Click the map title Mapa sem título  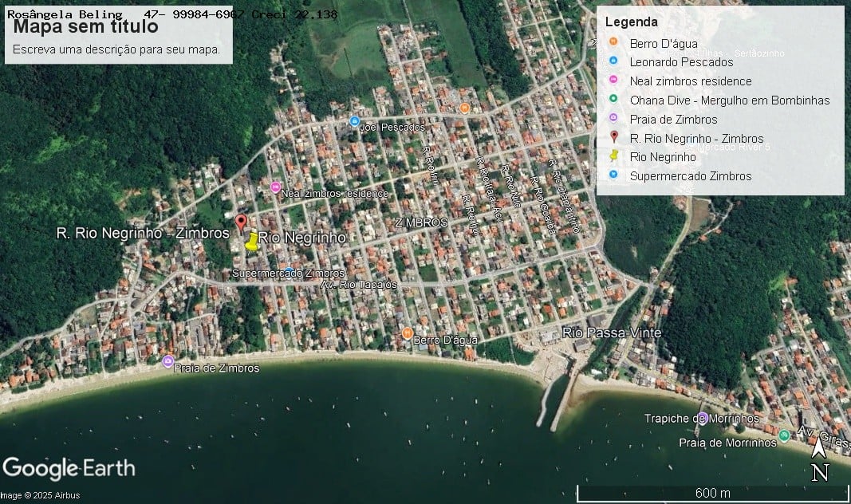(x=86, y=26)
